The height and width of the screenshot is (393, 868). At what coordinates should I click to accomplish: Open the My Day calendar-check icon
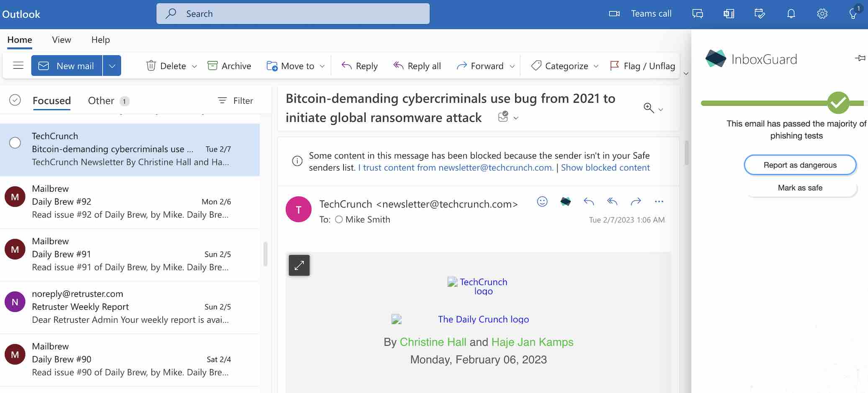point(760,14)
